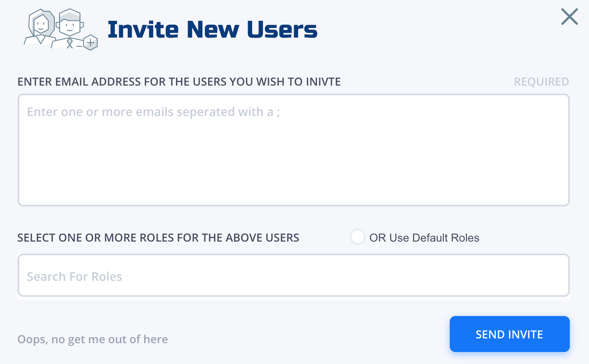The width and height of the screenshot is (589, 364).
Task: Click the REQUIRED indicator label
Action: coord(541,82)
